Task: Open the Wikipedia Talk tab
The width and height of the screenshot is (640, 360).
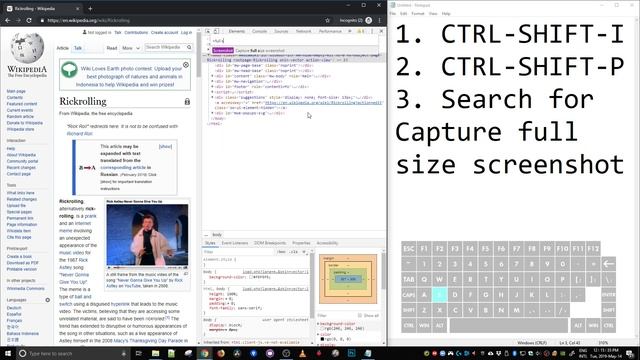Action: click(x=78, y=48)
